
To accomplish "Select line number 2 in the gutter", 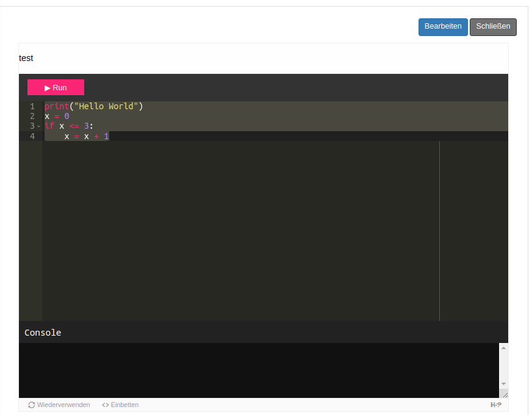I will click(32, 116).
